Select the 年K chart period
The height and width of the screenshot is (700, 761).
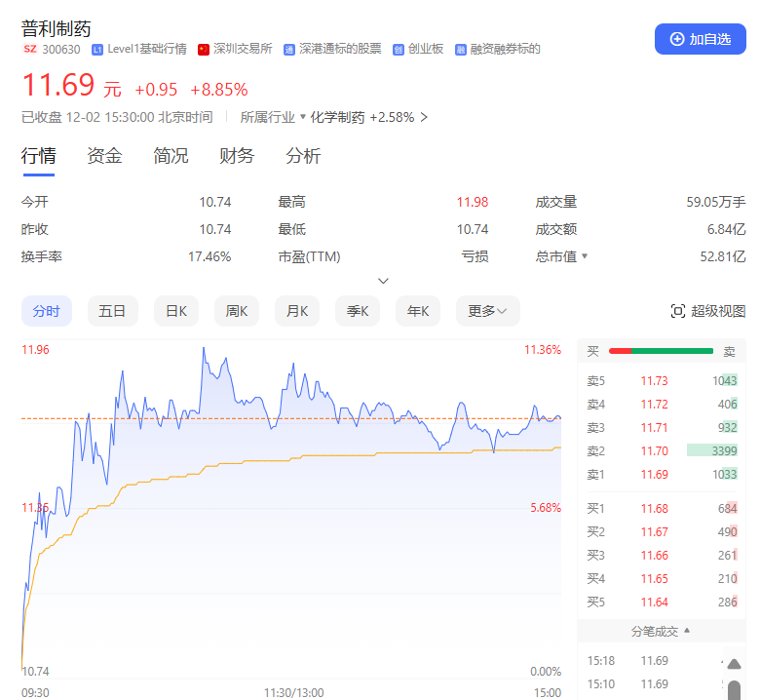coord(418,311)
